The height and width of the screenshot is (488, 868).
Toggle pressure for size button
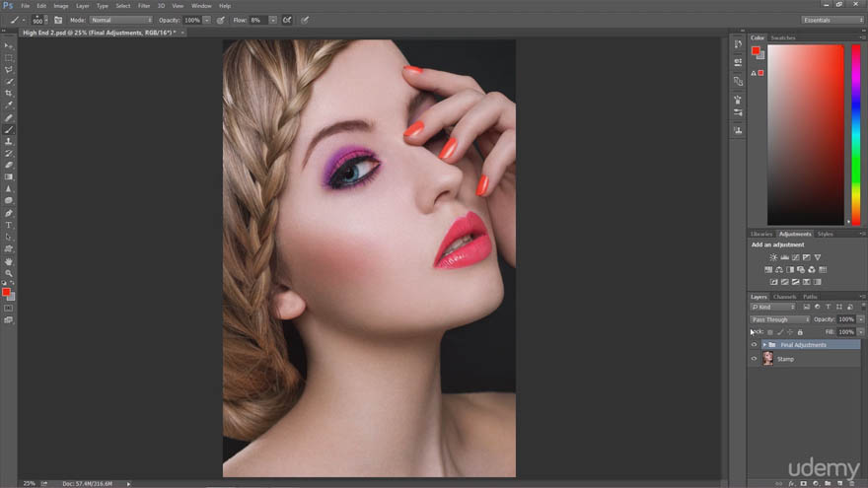pyautogui.click(x=305, y=20)
